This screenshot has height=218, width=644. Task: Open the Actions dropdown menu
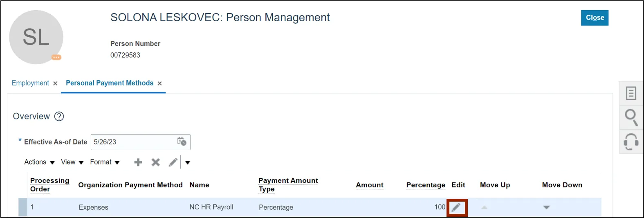pyautogui.click(x=39, y=162)
